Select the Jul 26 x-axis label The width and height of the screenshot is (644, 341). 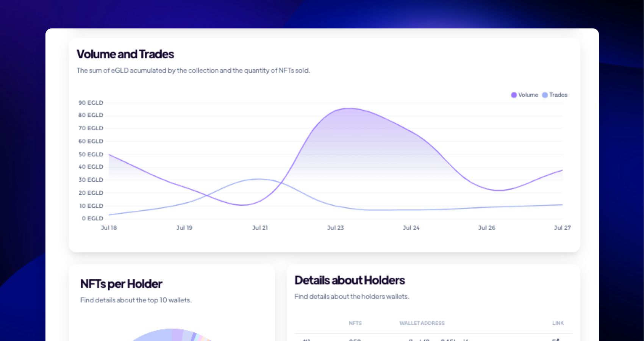tap(486, 228)
